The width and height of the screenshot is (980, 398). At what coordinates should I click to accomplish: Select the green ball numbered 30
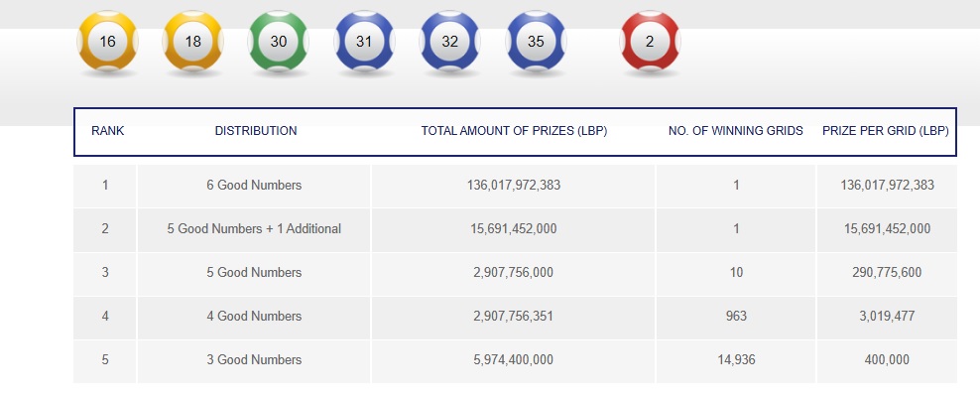279,43
